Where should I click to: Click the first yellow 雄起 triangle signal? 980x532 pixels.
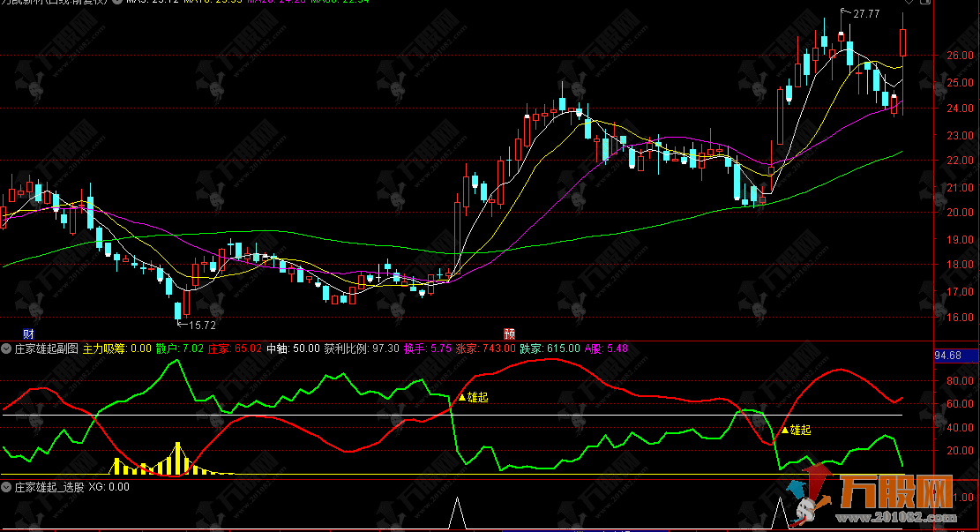(460, 398)
